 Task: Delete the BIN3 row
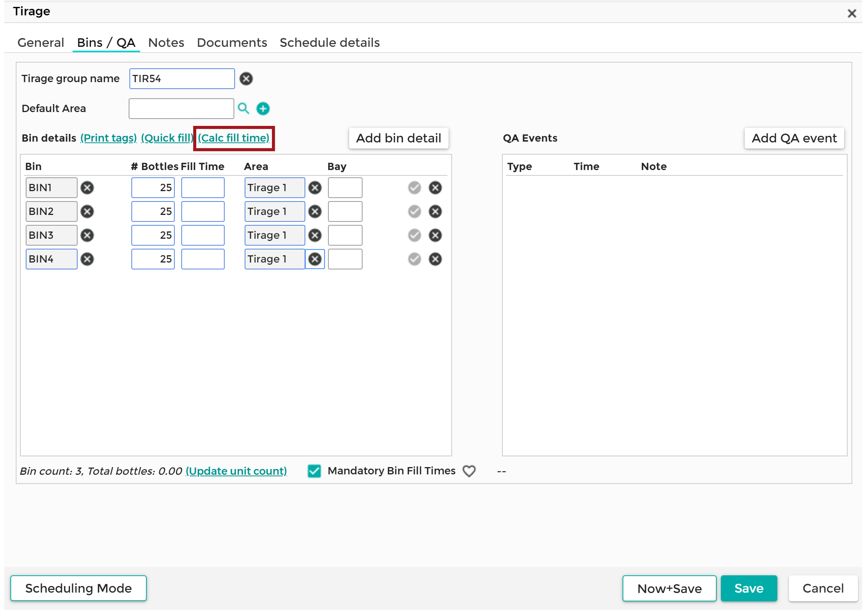coord(435,235)
